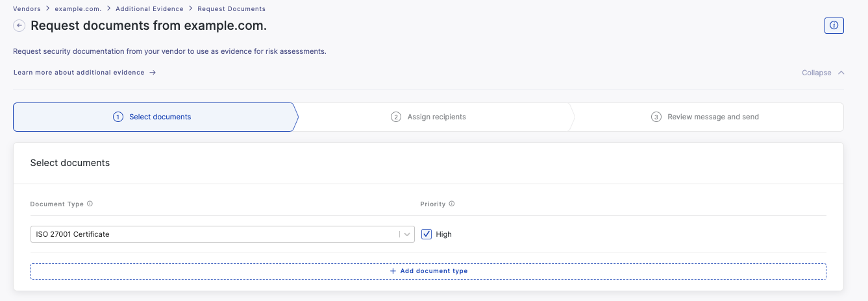The image size is (868, 301).
Task: Click the step 1 circle icon
Action: point(118,117)
